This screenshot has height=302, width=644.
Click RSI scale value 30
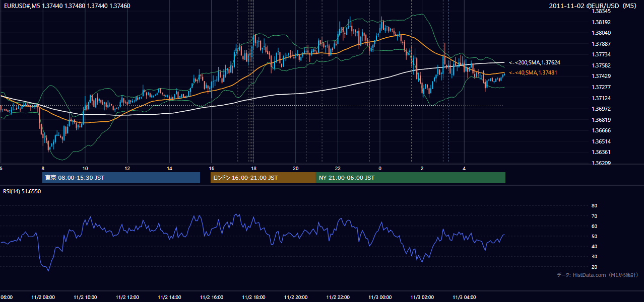point(594,257)
